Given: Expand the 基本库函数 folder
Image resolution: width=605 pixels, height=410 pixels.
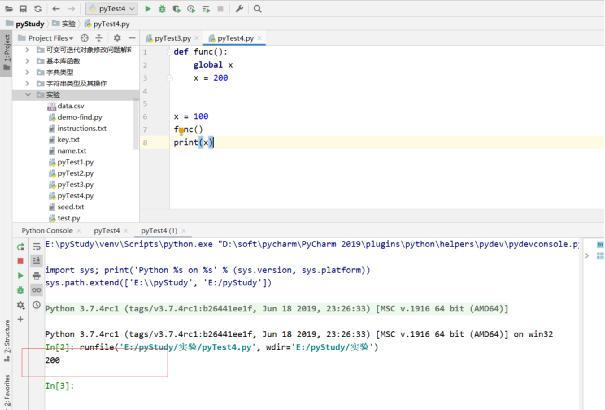Looking at the screenshot, I should pos(27,61).
